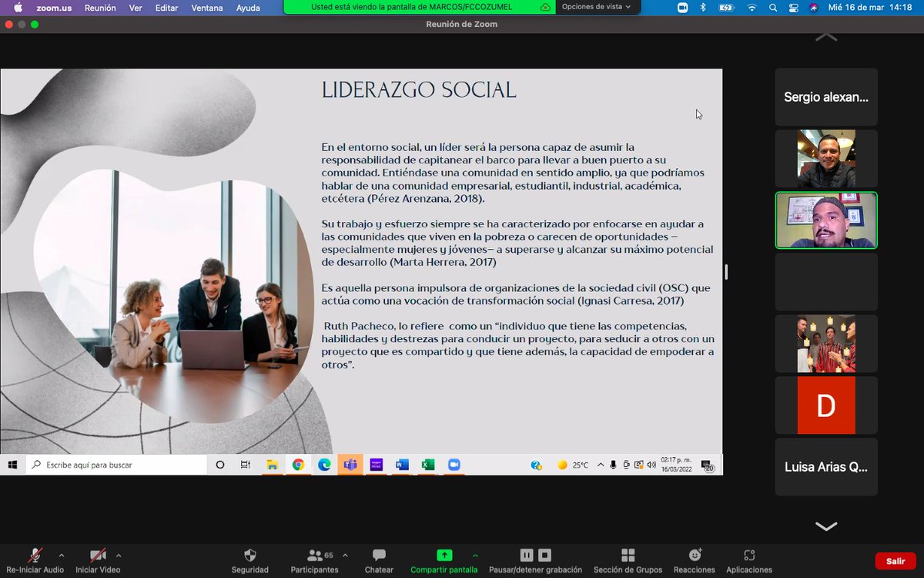The width and height of the screenshot is (924, 578).
Task: Open Microsoft Teams in shared taskbar
Action: coord(350,465)
